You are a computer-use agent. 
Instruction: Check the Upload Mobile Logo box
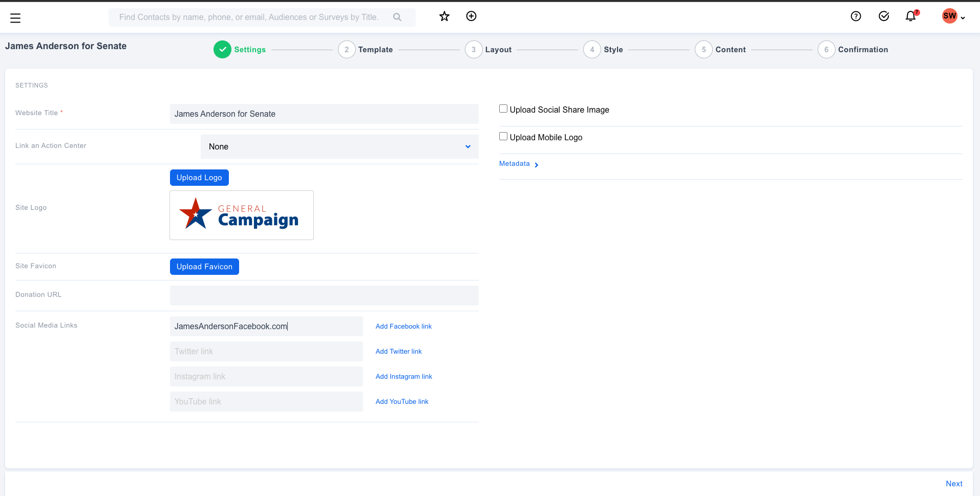[503, 137]
